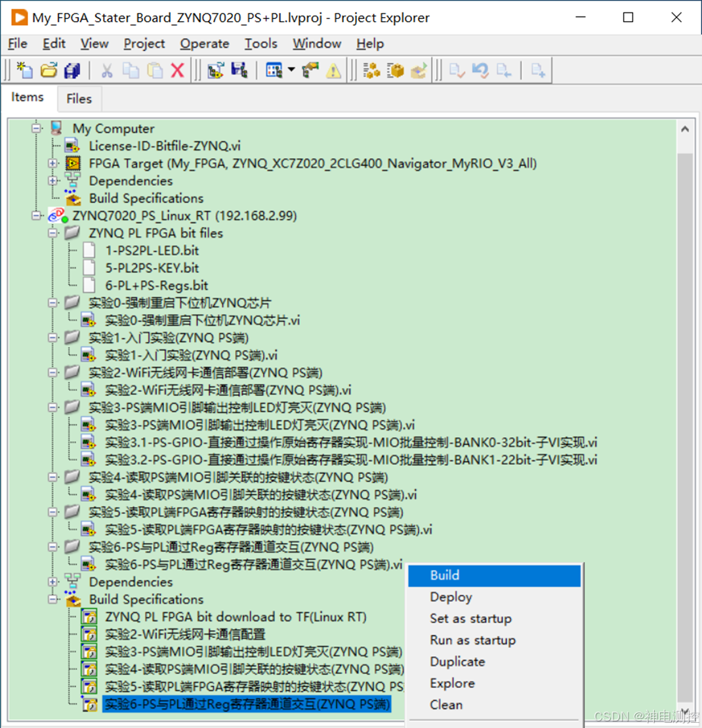
Task: Click the Resolve Conflicts warning triangle icon
Action: tap(333, 71)
